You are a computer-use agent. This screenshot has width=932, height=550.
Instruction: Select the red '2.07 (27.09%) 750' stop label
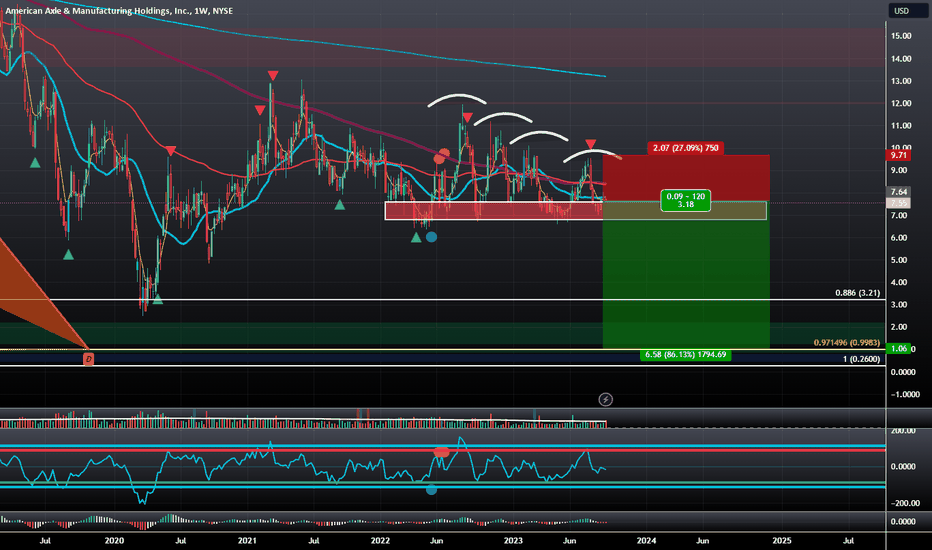tap(685, 148)
